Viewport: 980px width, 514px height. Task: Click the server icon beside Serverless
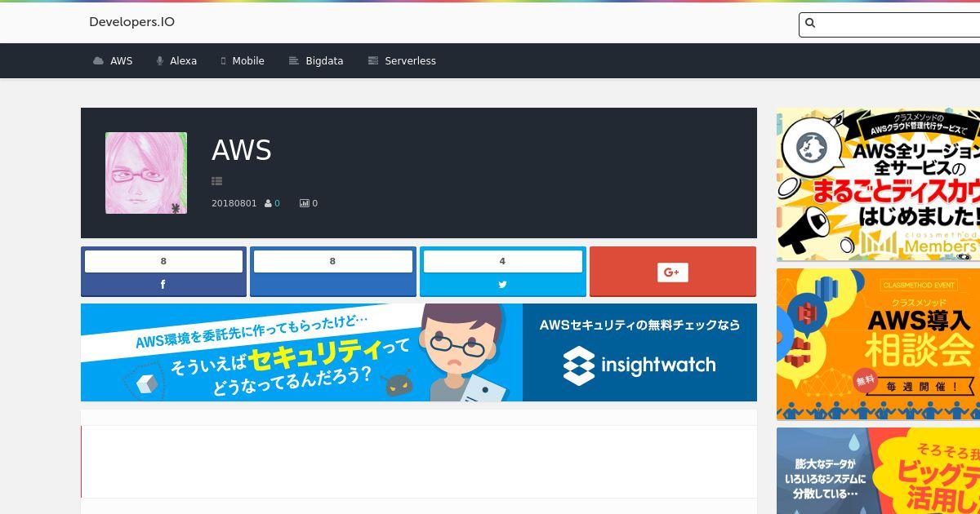point(373,61)
